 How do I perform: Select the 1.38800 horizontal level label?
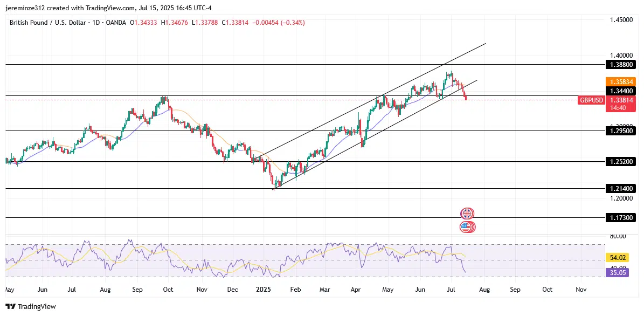pyautogui.click(x=620, y=64)
